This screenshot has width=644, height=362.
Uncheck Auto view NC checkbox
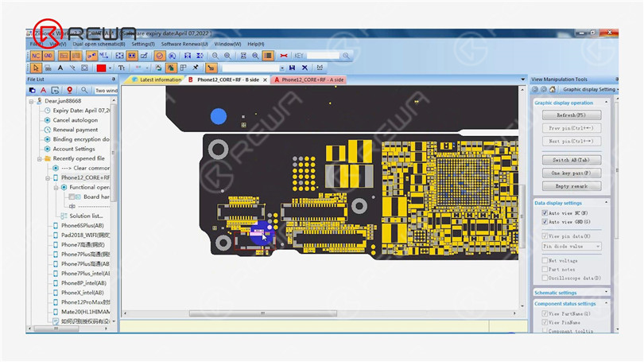pos(545,213)
